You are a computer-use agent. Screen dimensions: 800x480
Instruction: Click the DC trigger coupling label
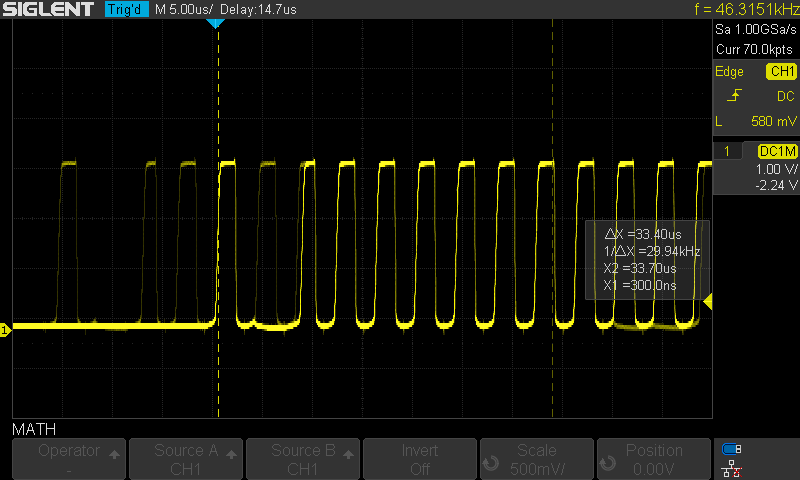(786, 96)
